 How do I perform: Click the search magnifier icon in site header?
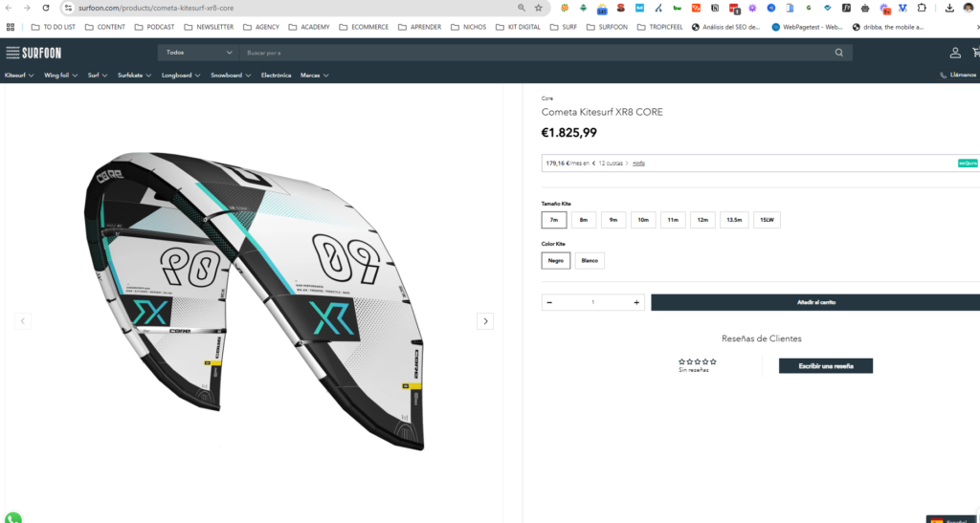coord(839,53)
